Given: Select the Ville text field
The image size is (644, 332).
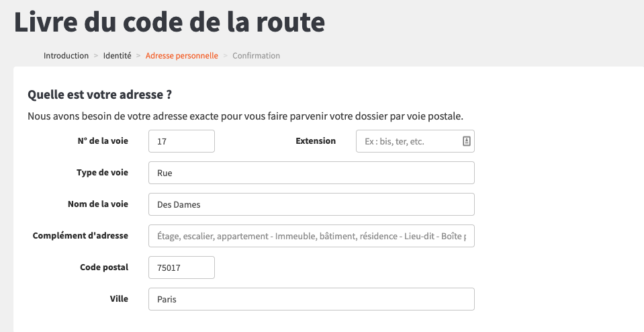Looking at the screenshot, I should [311, 299].
